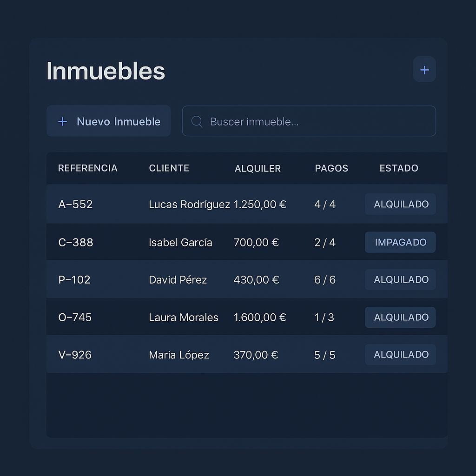Click the Impagado status badge for C-388
476x476 pixels.
click(x=400, y=242)
